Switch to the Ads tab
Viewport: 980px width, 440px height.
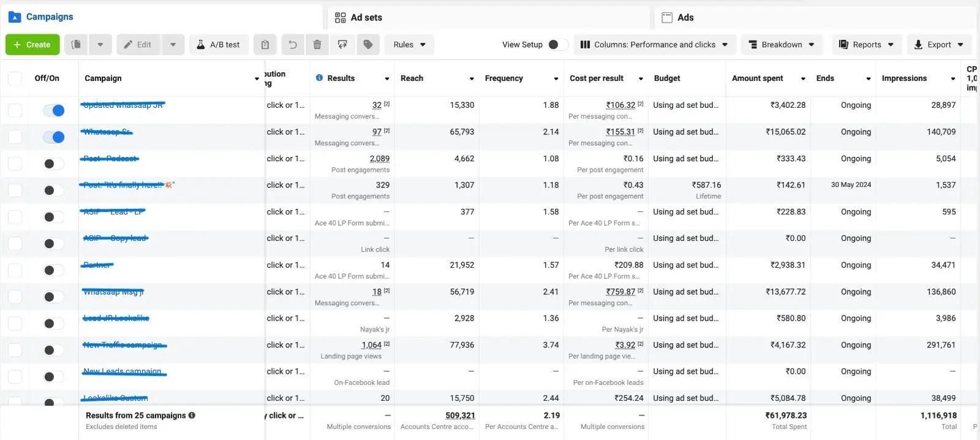tap(685, 17)
